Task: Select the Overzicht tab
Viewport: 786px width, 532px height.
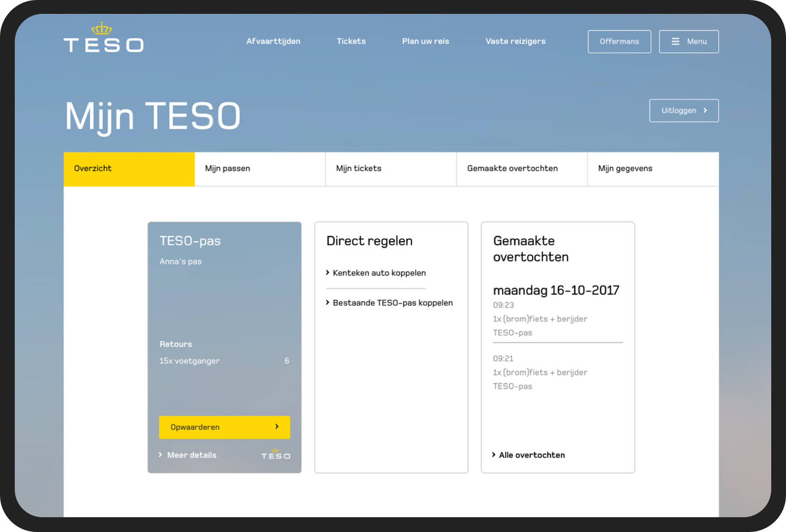Action: [x=129, y=169]
